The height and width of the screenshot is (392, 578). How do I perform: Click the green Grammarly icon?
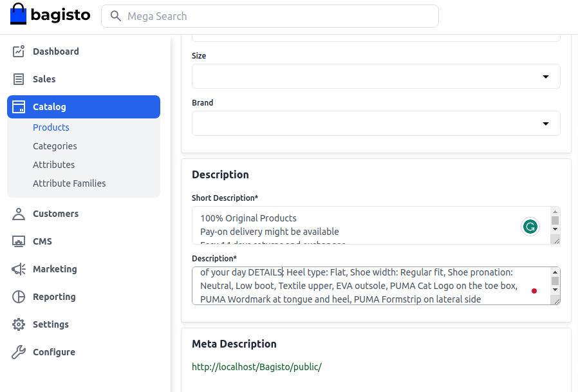530,227
